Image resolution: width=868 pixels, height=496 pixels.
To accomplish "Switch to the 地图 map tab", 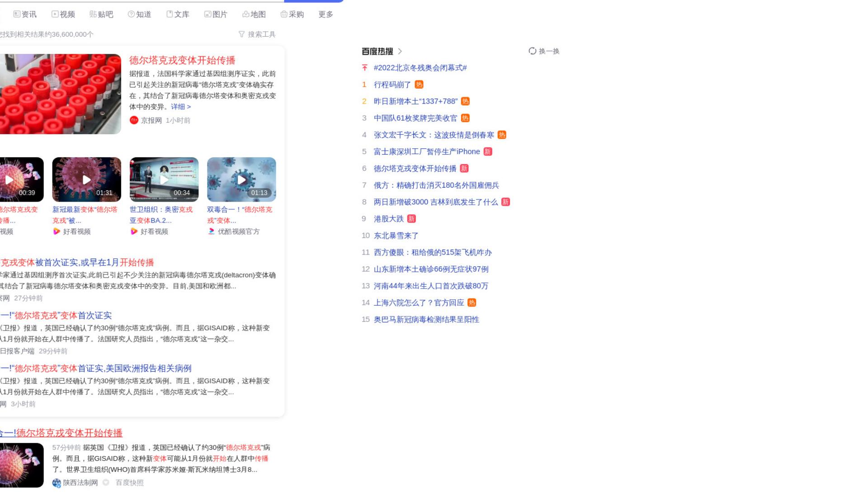I will [254, 14].
